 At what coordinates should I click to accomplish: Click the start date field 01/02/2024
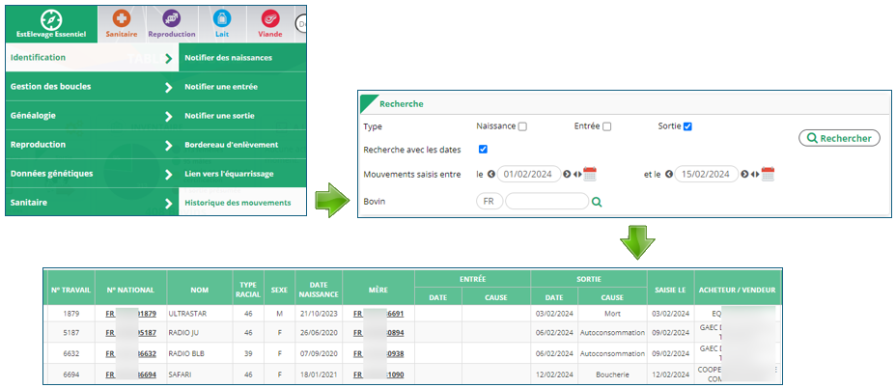pyautogui.click(x=529, y=174)
